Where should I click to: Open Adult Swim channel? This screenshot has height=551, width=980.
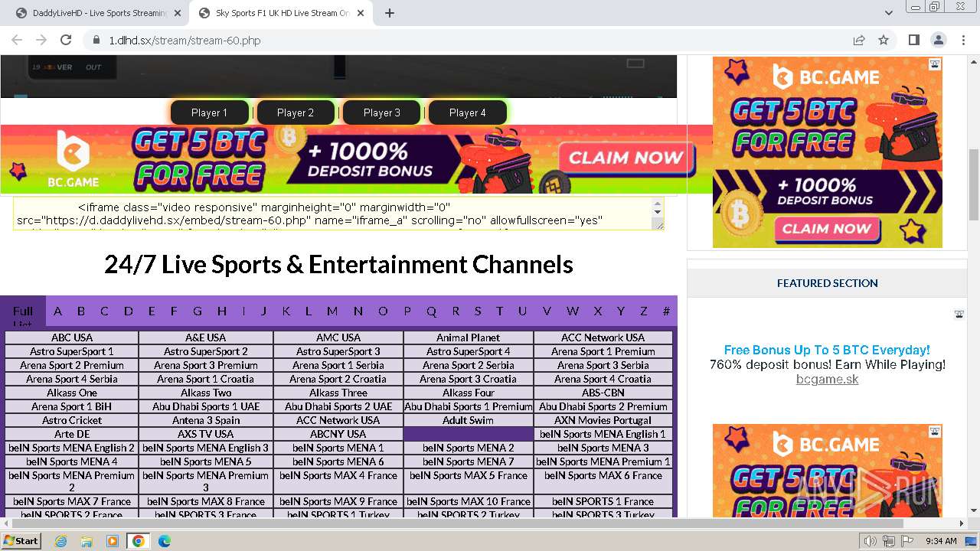[x=469, y=420]
